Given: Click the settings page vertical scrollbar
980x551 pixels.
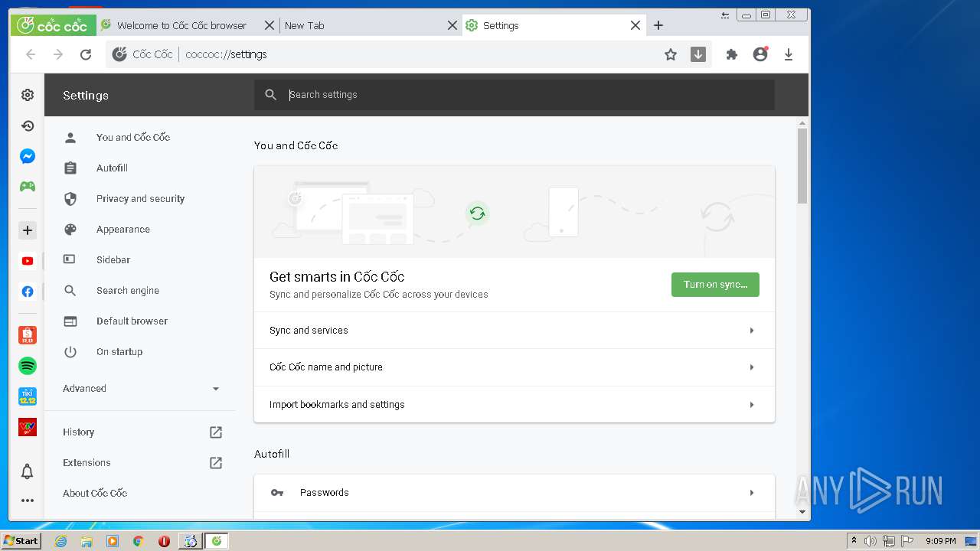Looking at the screenshot, I should 802,165.
